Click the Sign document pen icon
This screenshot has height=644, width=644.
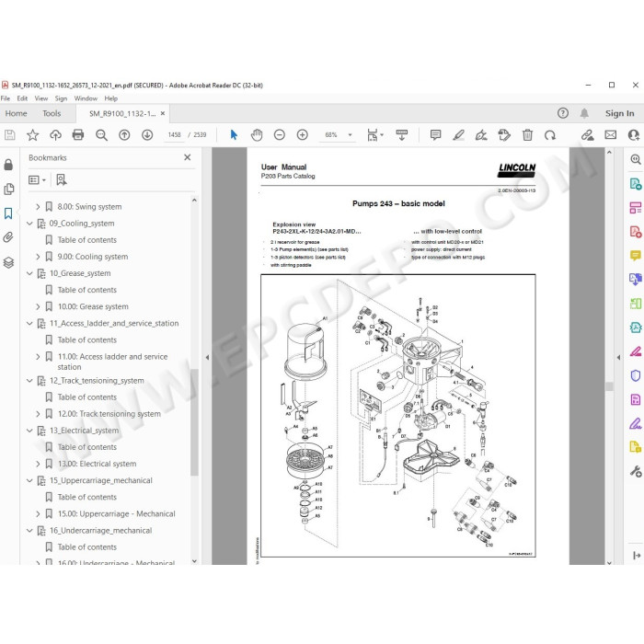(x=481, y=134)
